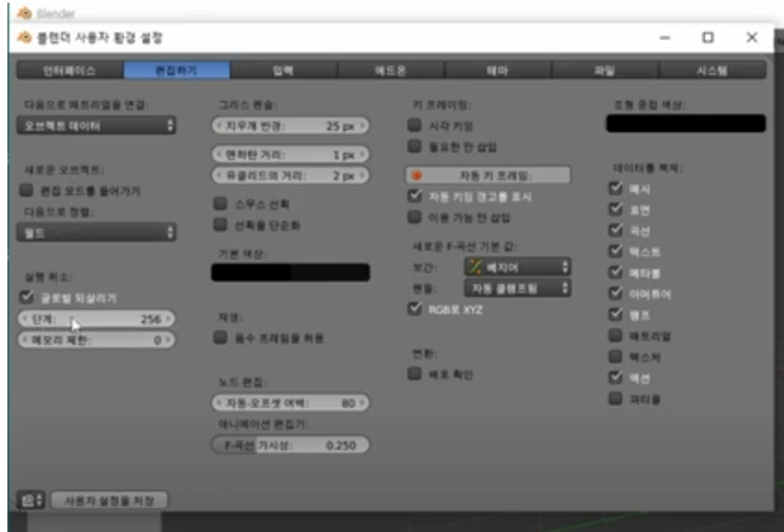
Task: Enable 음수 프레임을 허용 checkbox
Action: (x=220, y=337)
